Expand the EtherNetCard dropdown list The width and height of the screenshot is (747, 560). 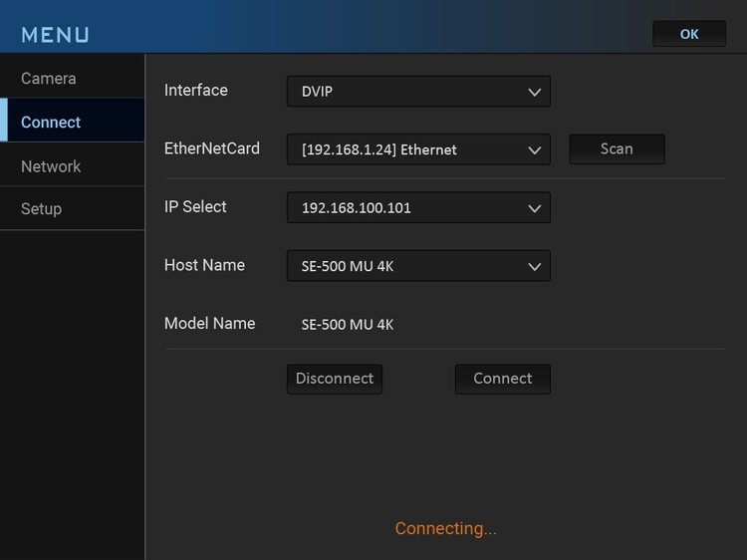click(x=418, y=149)
